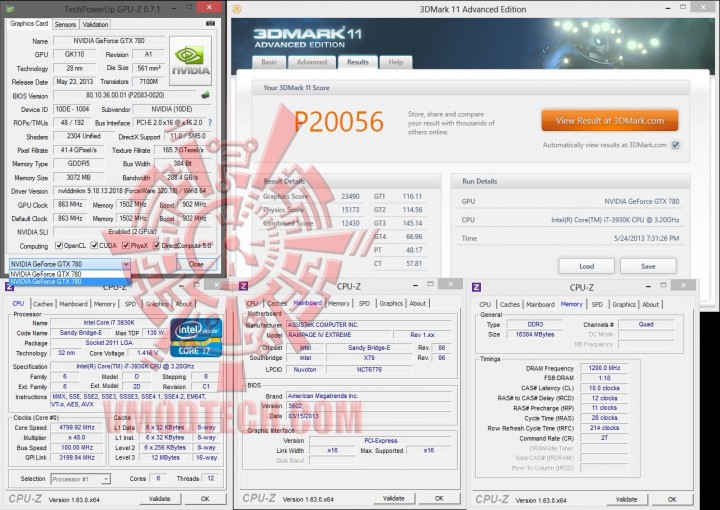Click the Driver Version field in GPU-Z

(x=132, y=191)
